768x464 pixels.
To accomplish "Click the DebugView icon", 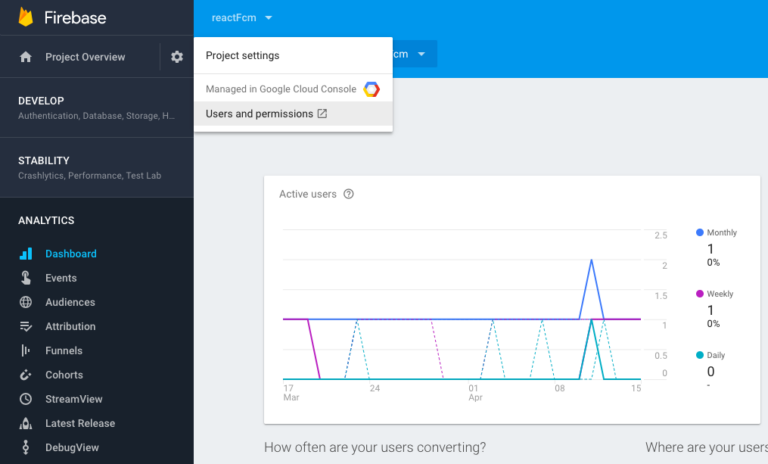I will click(x=26, y=448).
